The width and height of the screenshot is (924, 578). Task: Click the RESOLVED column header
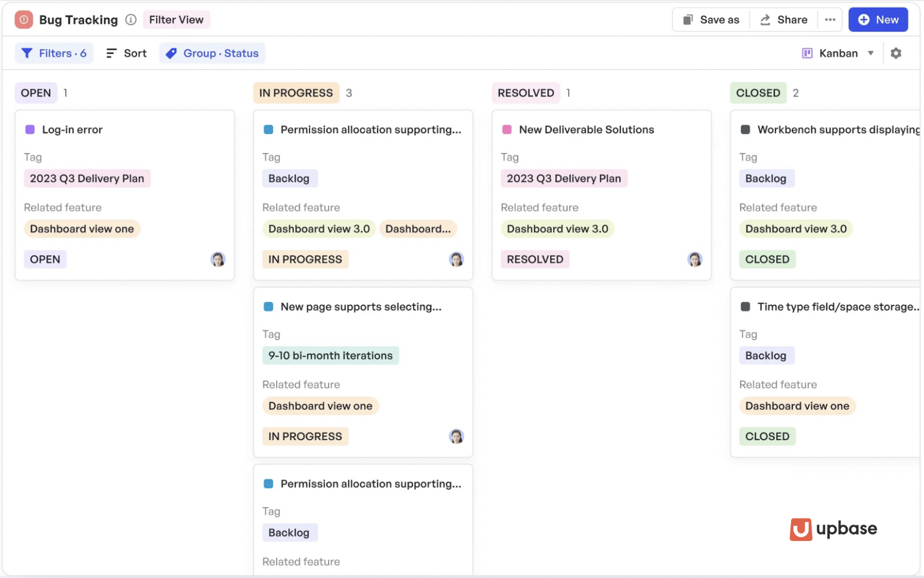pos(526,93)
